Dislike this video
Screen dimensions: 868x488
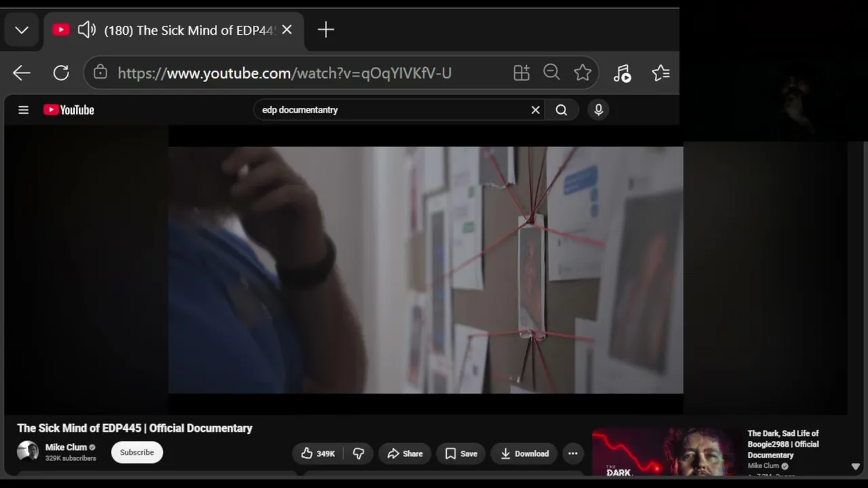(359, 453)
